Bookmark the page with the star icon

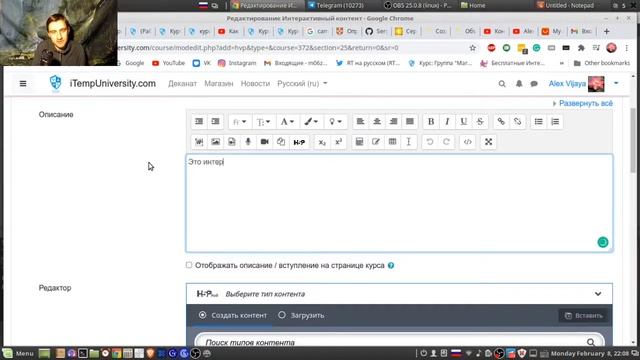point(473,48)
